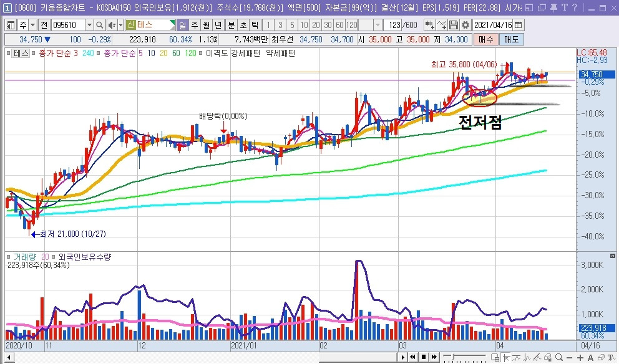Select interval button 5
This screenshot has width=619, height=364.
(292, 25)
